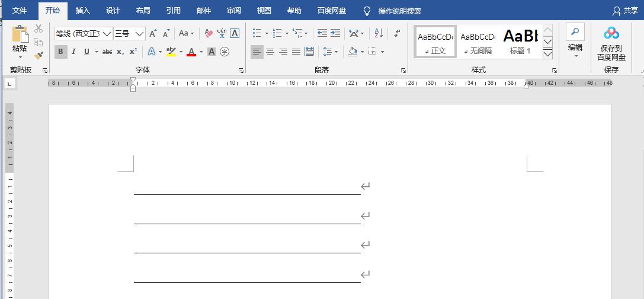Image resolution: width=644 pixels, height=299 pixels.
Task: Apply paragraph shading paint bucket
Action: point(353,52)
